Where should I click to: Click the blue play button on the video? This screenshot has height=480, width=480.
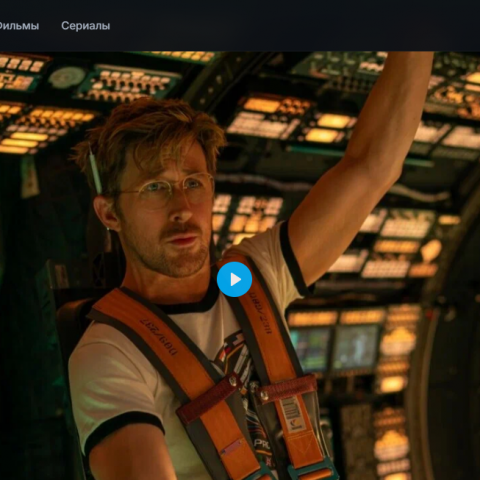click(234, 279)
